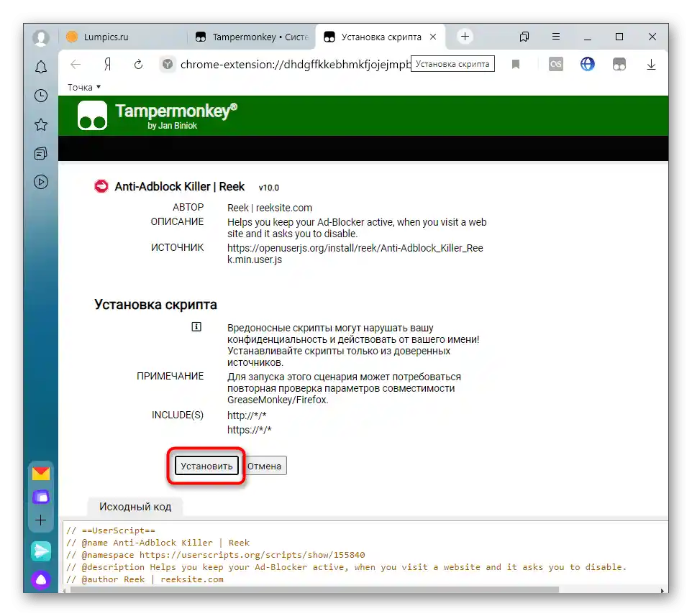Click the 'https://*/*' include entry
The width and height of the screenshot is (692, 616).
pos(250,430)
